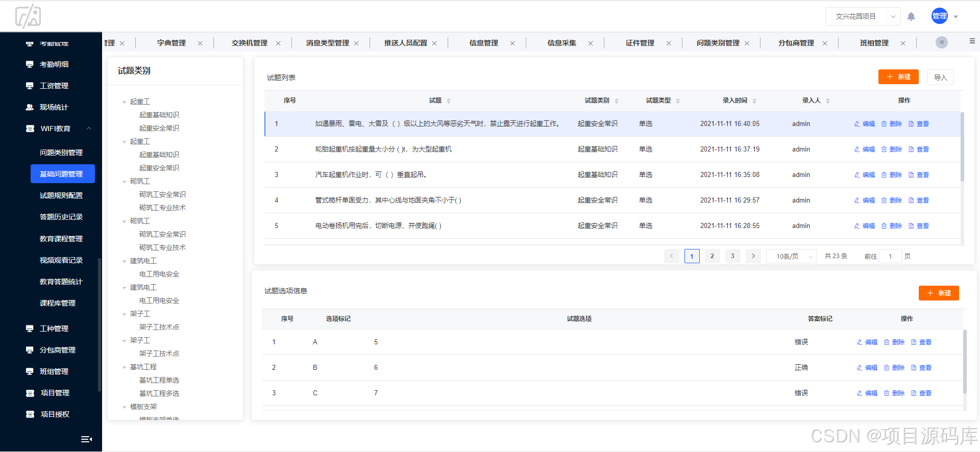This screenshot has height=452, width=980.
Task: Open the tab list menu icon at far right
Action: [x=972, y=41]
